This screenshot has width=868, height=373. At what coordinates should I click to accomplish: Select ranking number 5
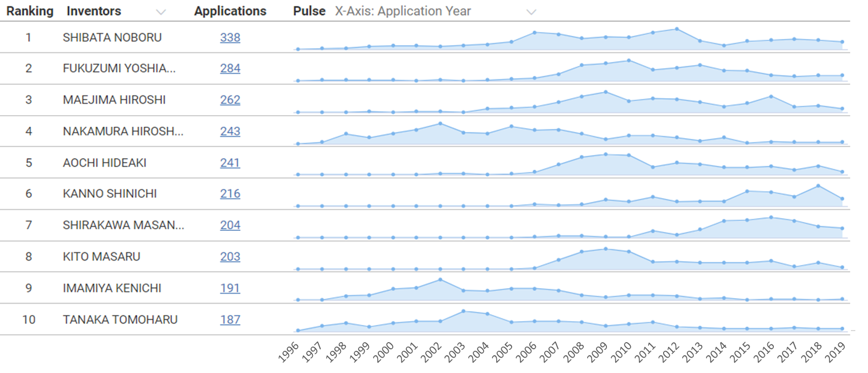pyautogui.click(x=29, y=163)
